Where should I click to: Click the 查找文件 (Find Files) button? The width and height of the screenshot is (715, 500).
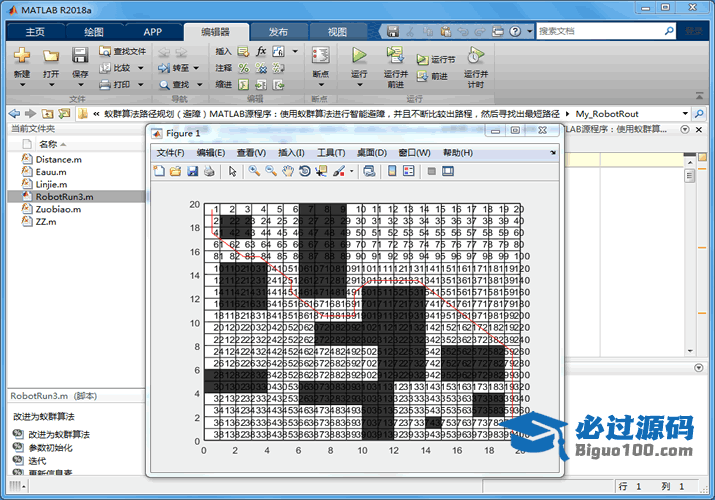tap(124, 51)
